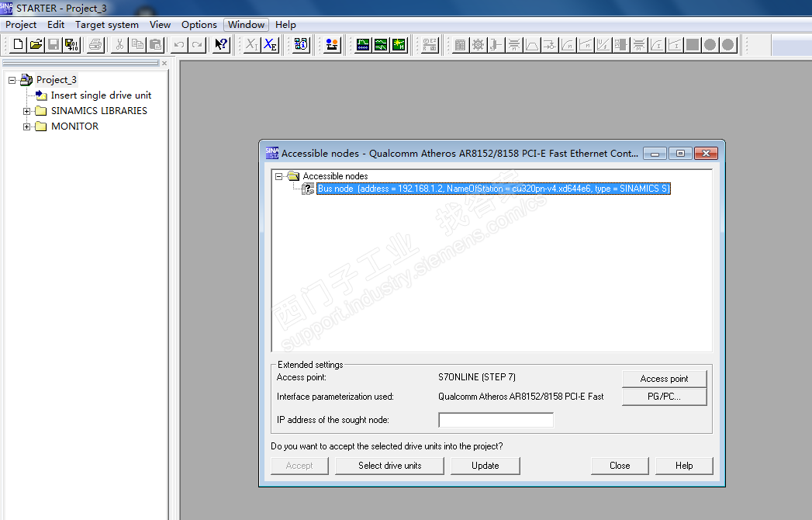This screenshot has width=812, height=520.
Task: Click the Redo arrow icon
Action: (x=197, y=45)
